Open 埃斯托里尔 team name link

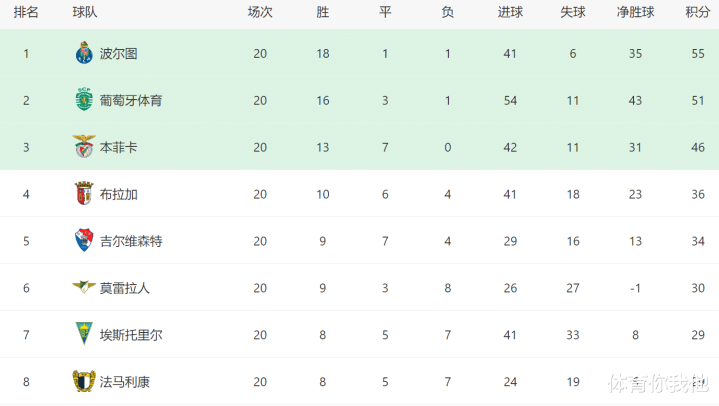click(133, 335)
